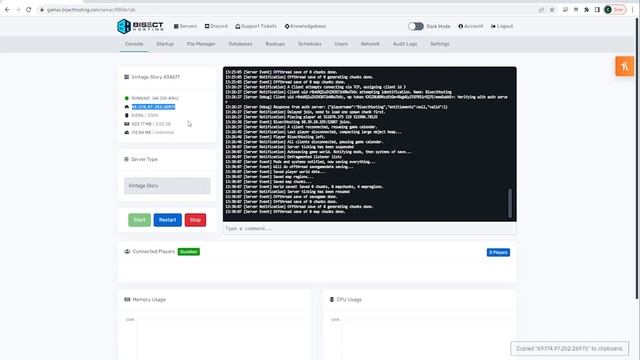Open the Knowledgebase page

pyautogui.click(x=305, y=26)
